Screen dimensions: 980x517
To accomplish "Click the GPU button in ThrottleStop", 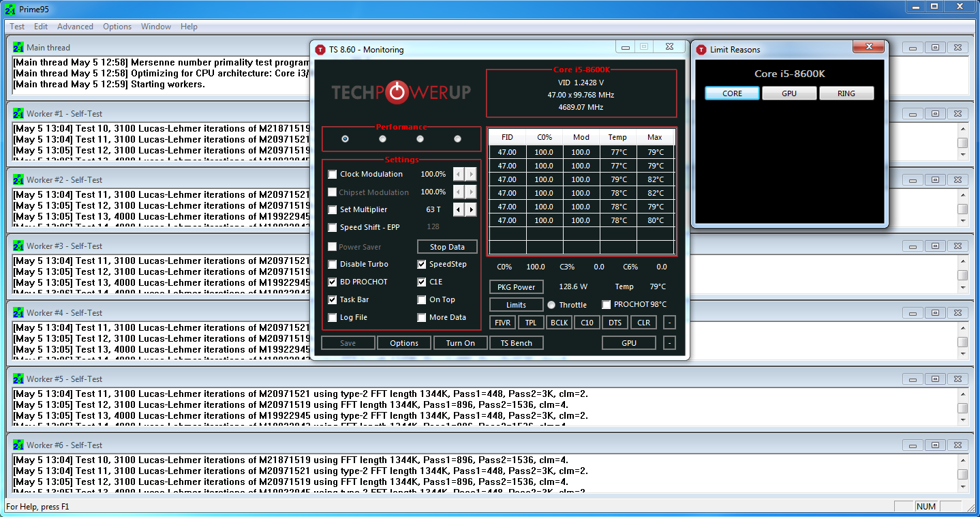I will pos(629,343).
